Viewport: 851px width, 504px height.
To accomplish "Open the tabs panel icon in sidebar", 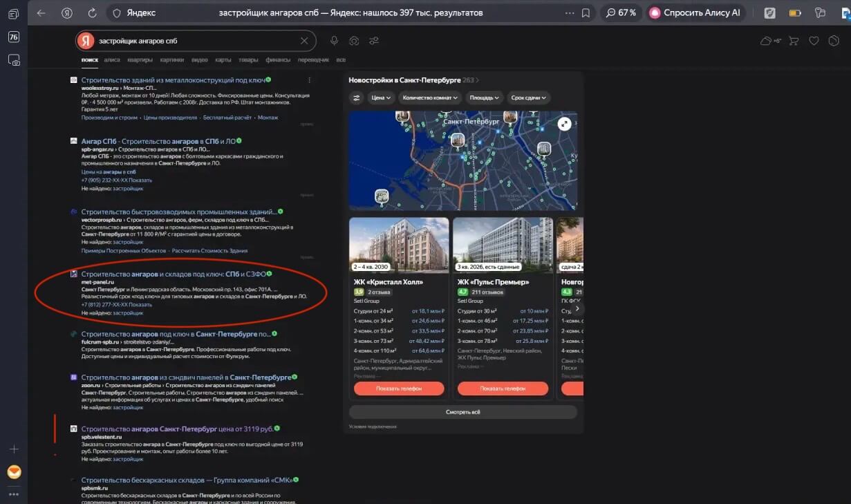I will [14, 14].
